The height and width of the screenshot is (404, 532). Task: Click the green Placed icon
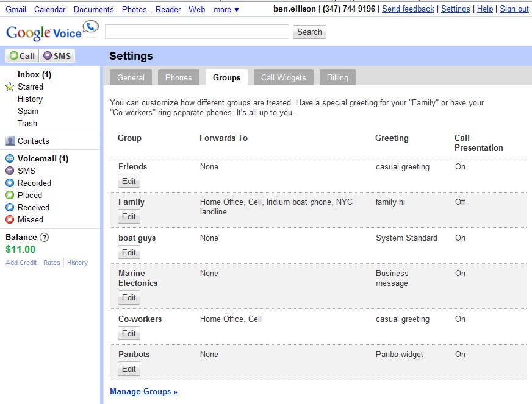pos(10,195)
